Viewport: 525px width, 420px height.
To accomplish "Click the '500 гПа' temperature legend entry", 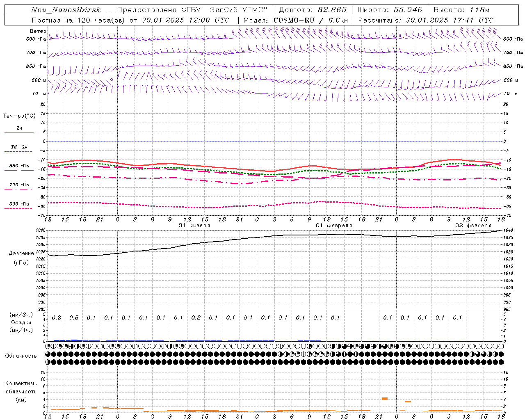I will click(x=19, y=204).
